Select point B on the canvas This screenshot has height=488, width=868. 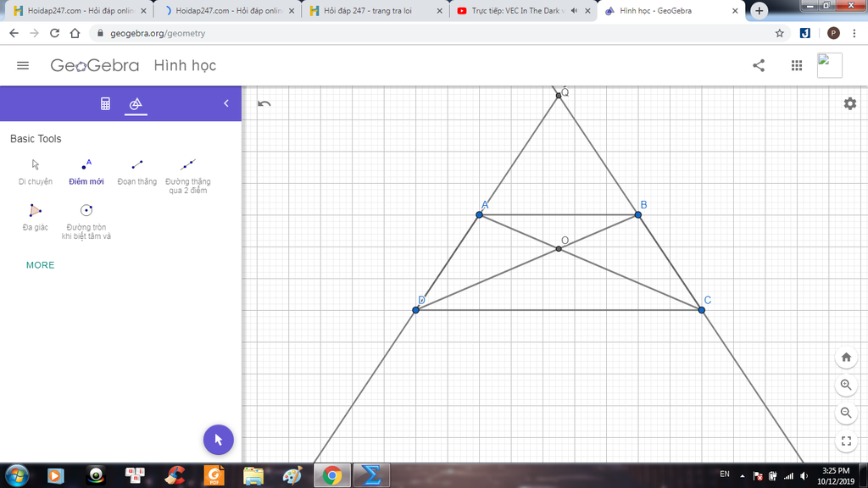tap(638, 214)
